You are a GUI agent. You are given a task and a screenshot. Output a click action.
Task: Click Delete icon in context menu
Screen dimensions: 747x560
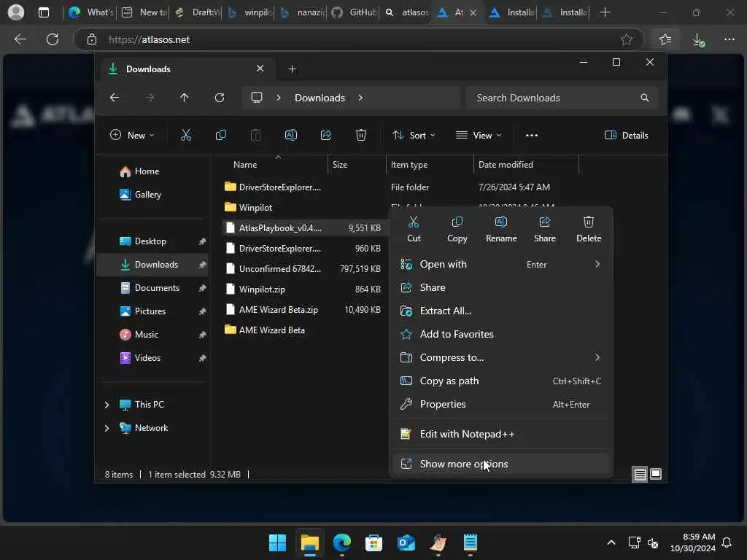pyautogui.click(x=589, y=229)
